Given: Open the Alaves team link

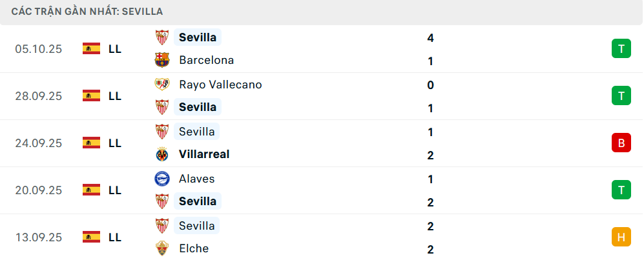Looking at the screenshot, I should tap(196, 179).
